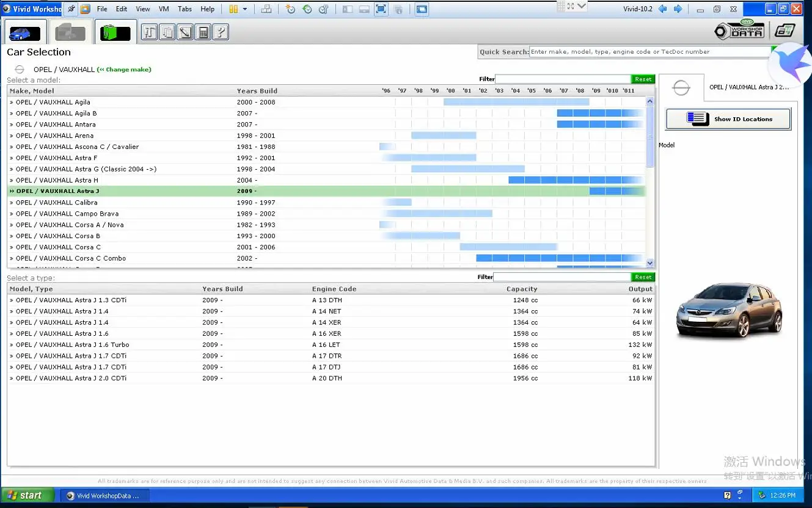Open dropdown arrow beside the pause icon

245,9
